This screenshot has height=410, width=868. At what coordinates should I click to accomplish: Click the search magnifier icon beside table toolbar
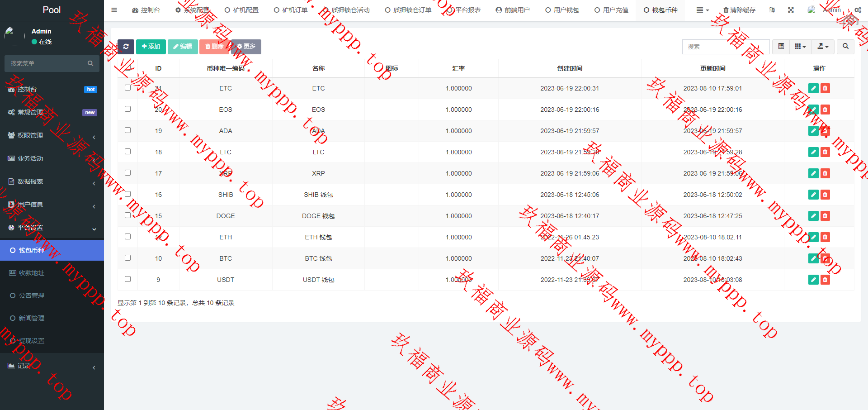845,47
